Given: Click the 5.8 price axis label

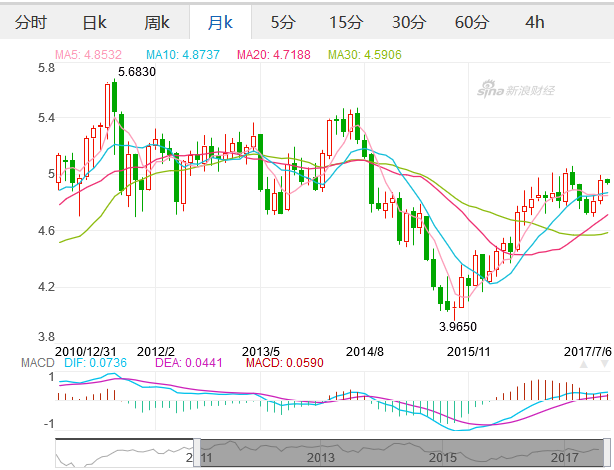Looking at the screenshot, I should (x=47, y=68).
